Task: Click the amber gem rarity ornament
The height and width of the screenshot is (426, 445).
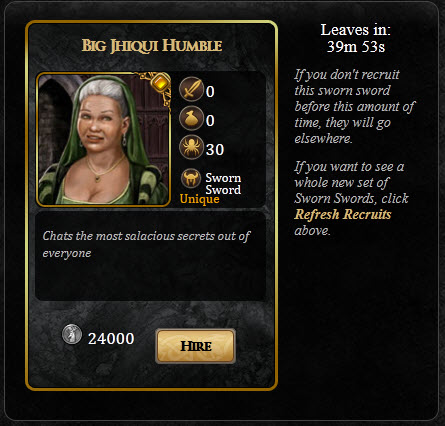Action: 159,82
